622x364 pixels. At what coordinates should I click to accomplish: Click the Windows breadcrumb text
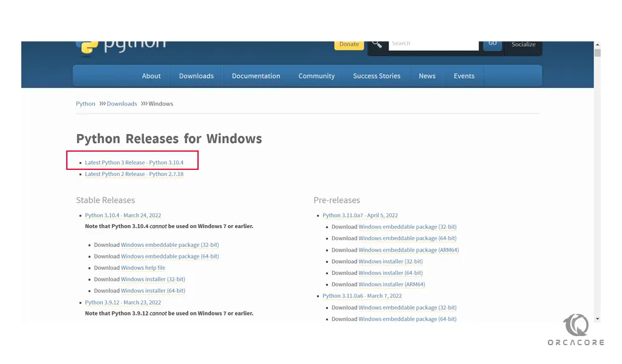[x=160, y=104]
